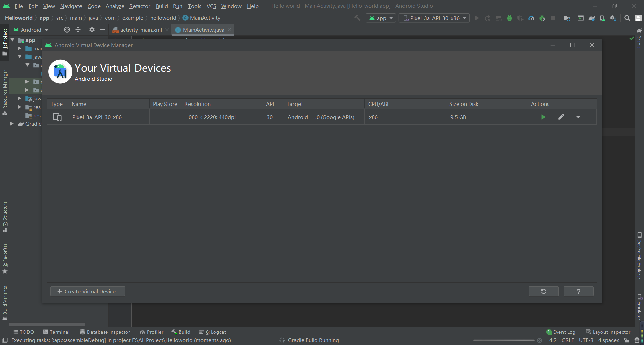Open the Android project view dropdown
The height and width of the screenshot is (345, 644).
click(31, 30)
